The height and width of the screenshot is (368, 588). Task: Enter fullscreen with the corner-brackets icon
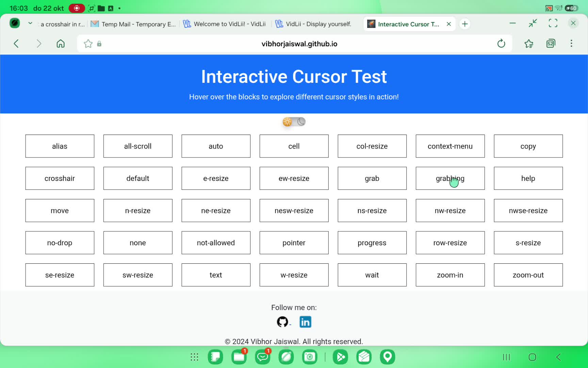(x=553, y=23)
